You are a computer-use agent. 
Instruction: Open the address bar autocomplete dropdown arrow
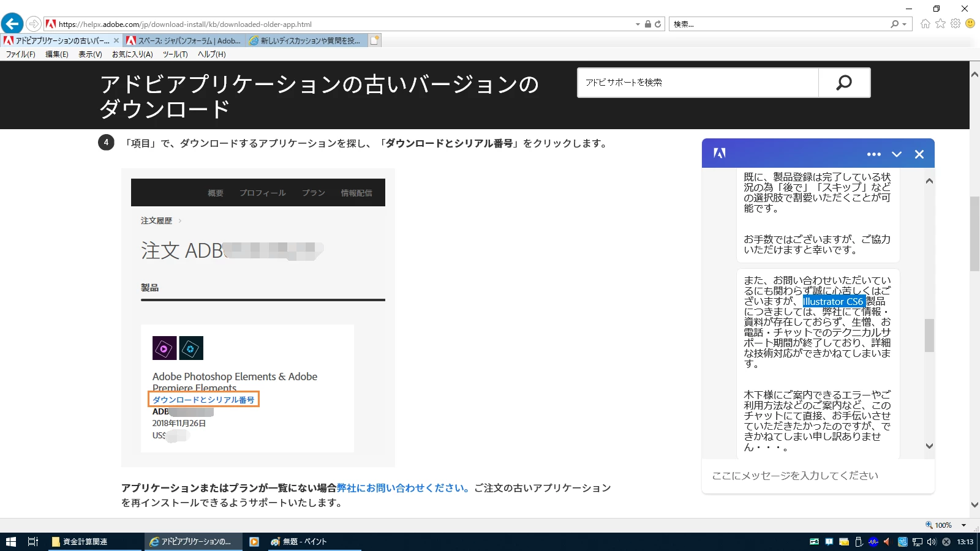point(638,24)
